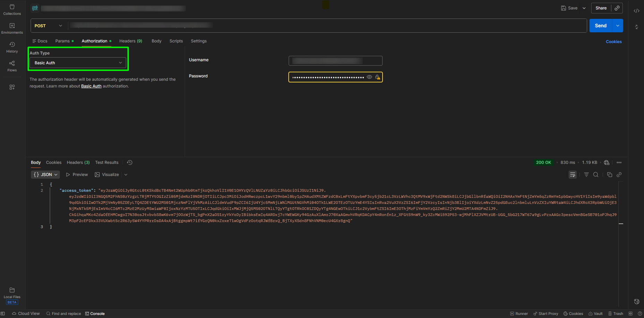The height and width of the screenshot is (318, 644).
Task: Switch to the Headers (9) request tab
Action: tap(130, 41)
